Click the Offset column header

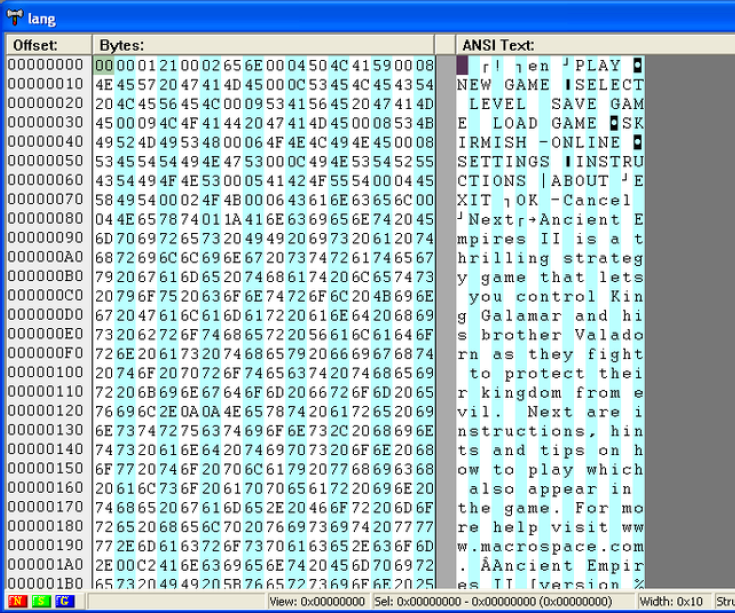(49, 45)
